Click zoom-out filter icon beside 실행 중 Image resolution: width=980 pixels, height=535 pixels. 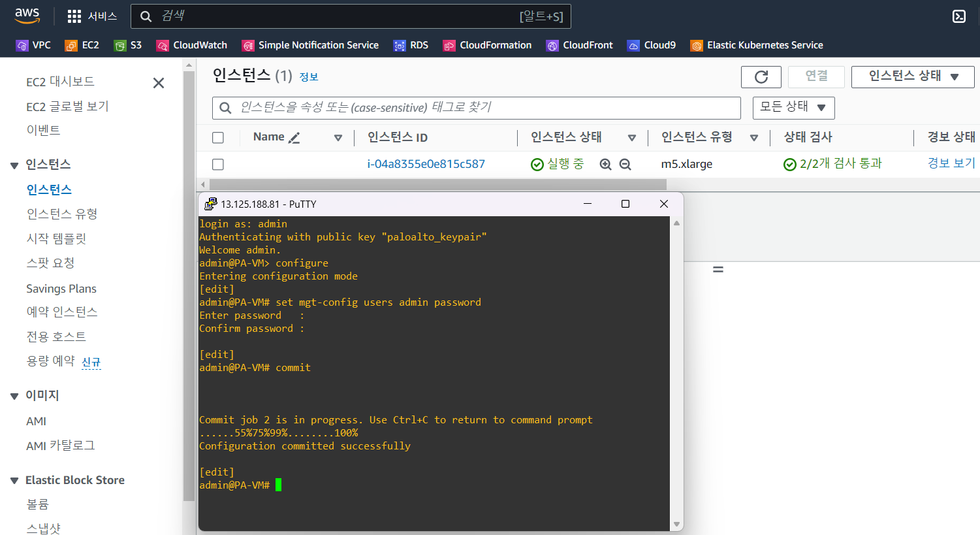tap(625, 165)
